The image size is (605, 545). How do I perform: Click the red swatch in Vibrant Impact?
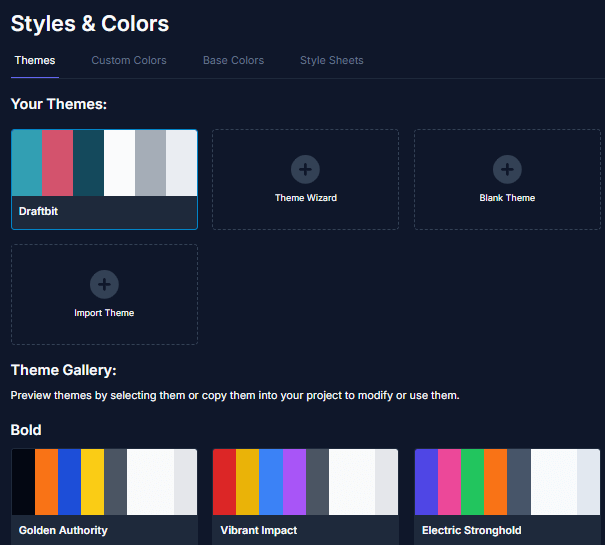[x=225, y=482]
